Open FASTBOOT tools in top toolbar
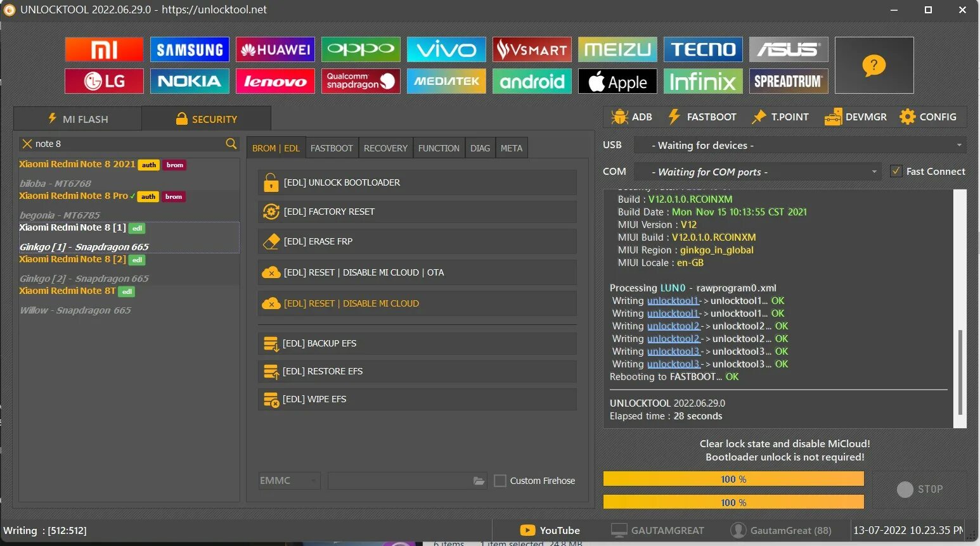 pyautogui.click(x=702, y=117)
